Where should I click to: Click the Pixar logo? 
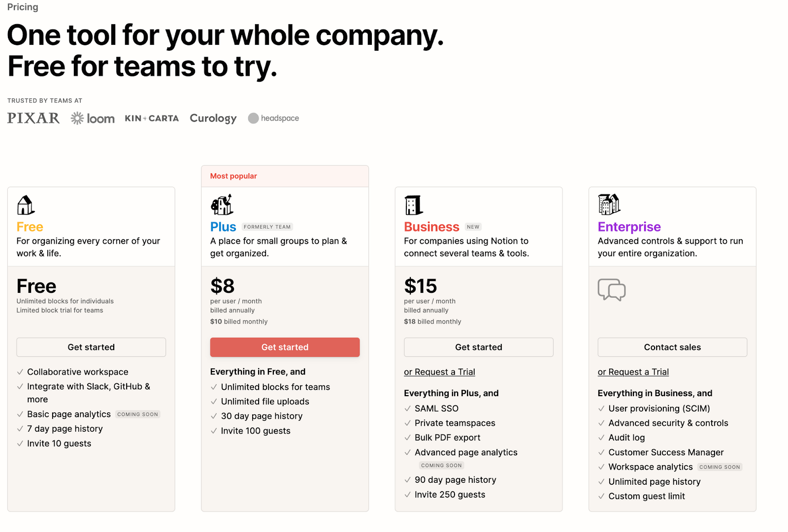tap(33, 118)
